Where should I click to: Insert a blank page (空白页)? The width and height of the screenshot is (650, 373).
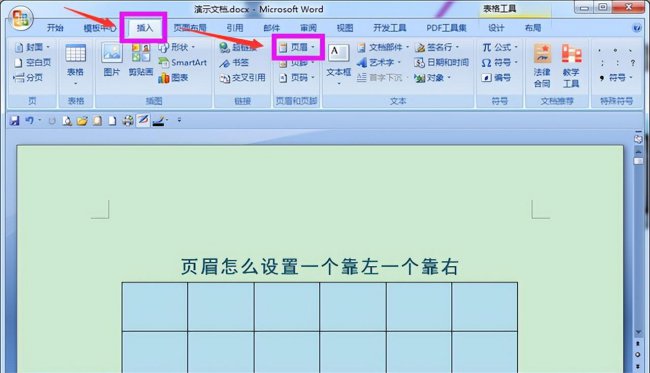click(32, 63)
